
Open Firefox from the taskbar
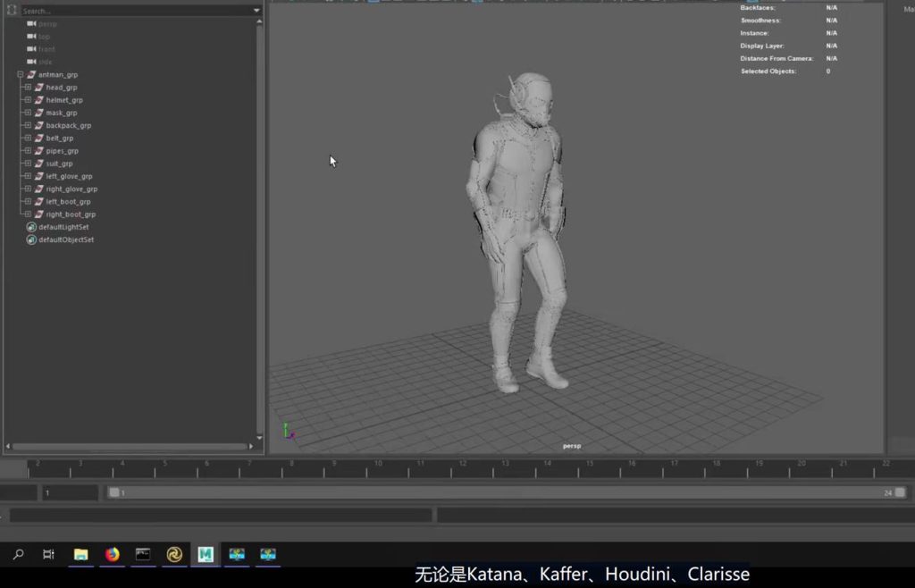(x=112, y=554)
